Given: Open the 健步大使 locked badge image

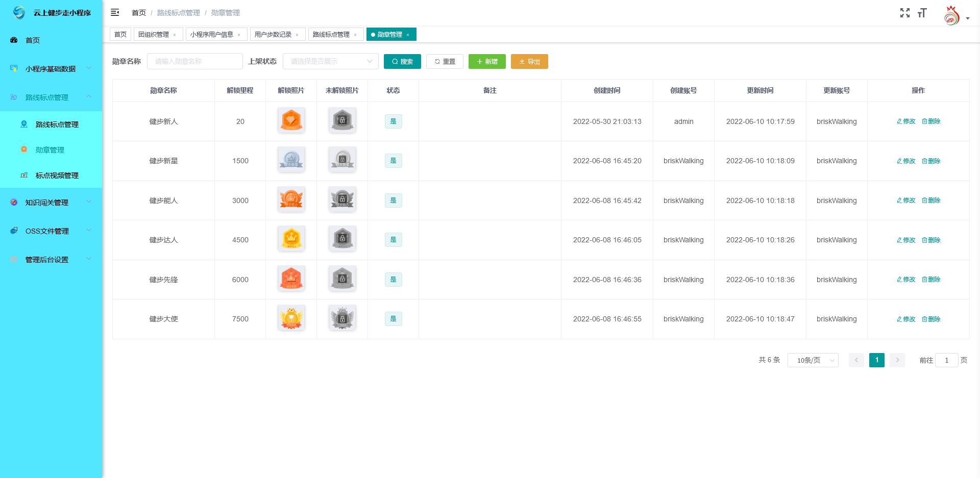Looking at the screenshot, I should (x=342, y=318).
